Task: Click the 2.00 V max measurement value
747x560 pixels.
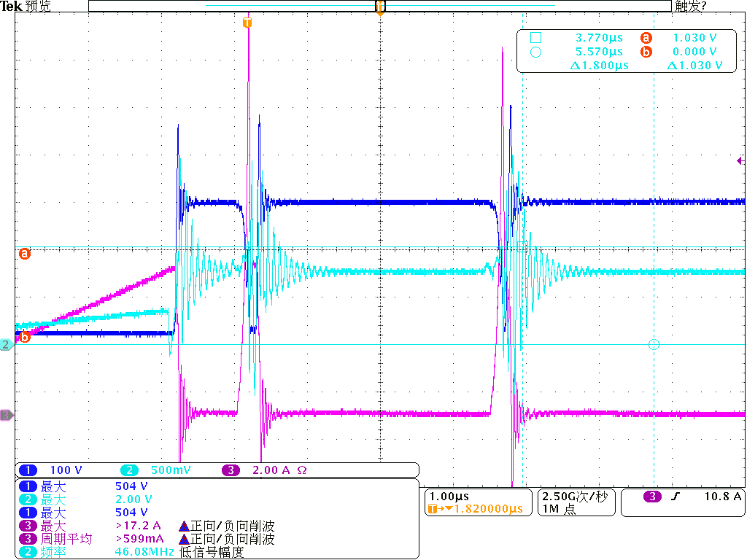Action: (x=133, y=499)
